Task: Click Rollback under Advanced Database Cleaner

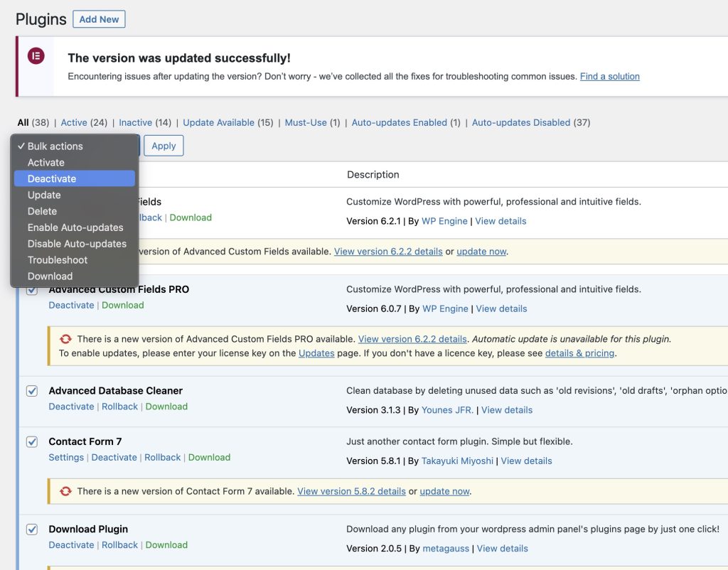Action: 119,407
